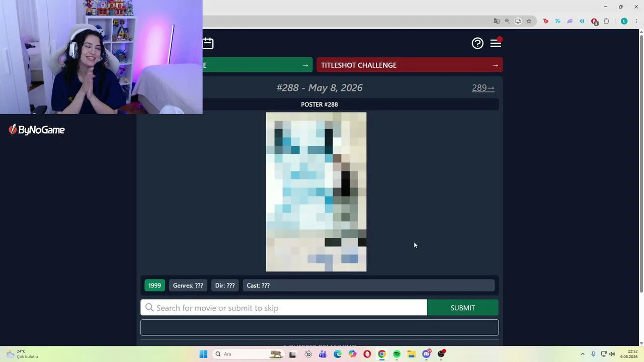Click the red Tp extension icon

[546, 21]
